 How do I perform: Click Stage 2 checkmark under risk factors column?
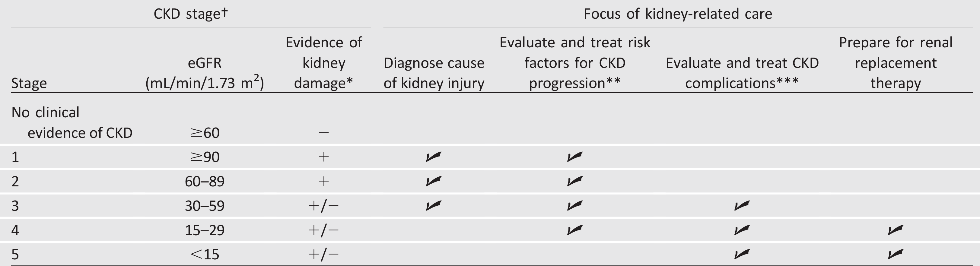tap(574, 181)
